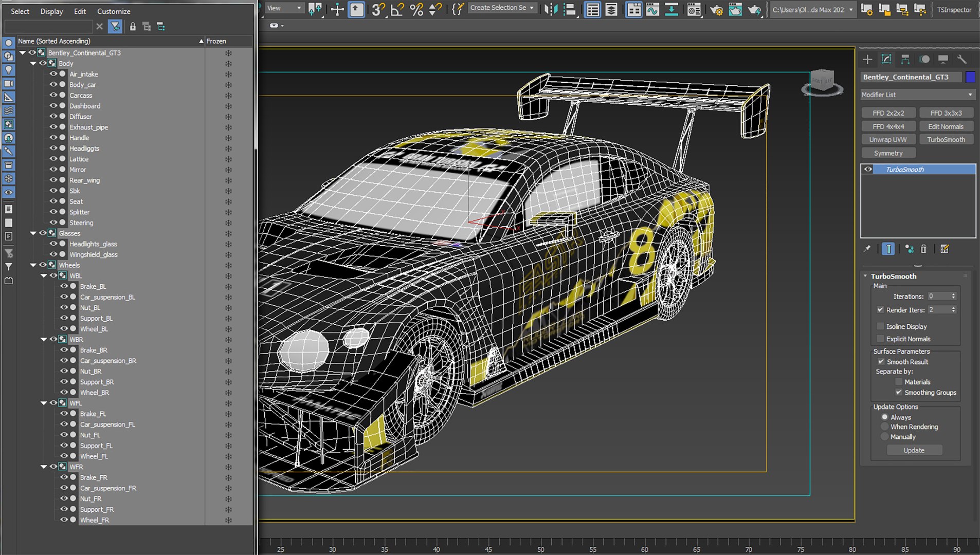980x555 pixels.
Task: Toggle visibility of Wingshield_glass
Action: pyautogui.click(x=53, y=254)
